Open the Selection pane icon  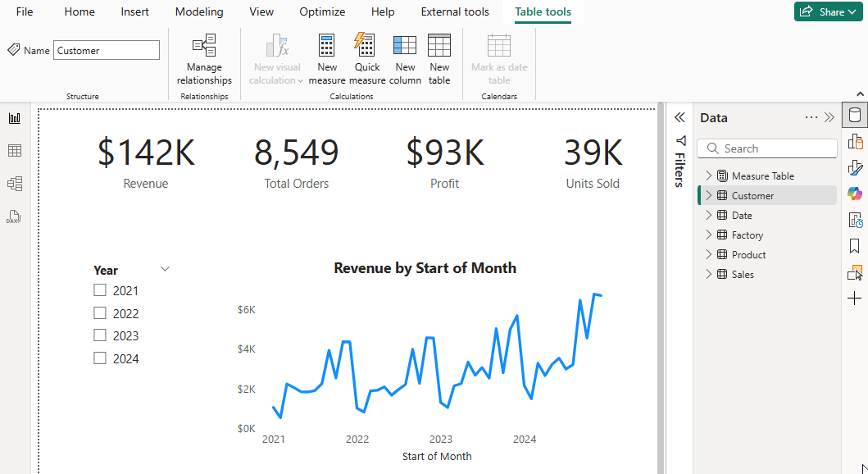pyautogui.click(x=855, y=272)
